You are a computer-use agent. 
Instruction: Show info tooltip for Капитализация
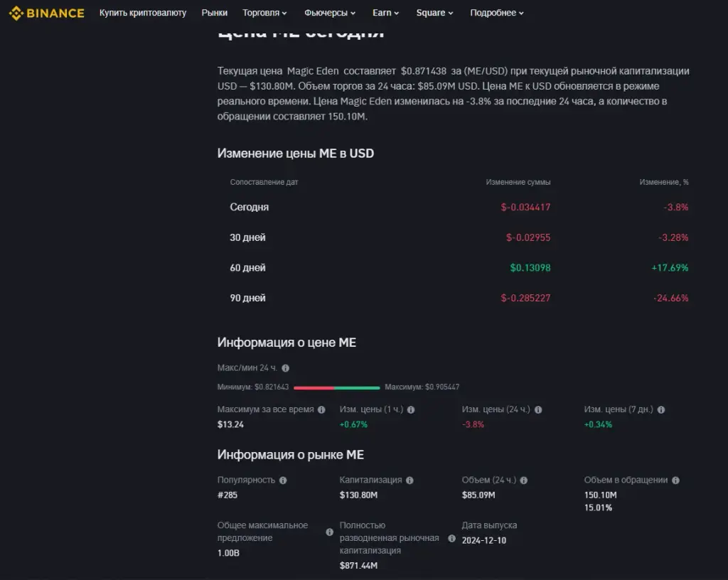409,480
